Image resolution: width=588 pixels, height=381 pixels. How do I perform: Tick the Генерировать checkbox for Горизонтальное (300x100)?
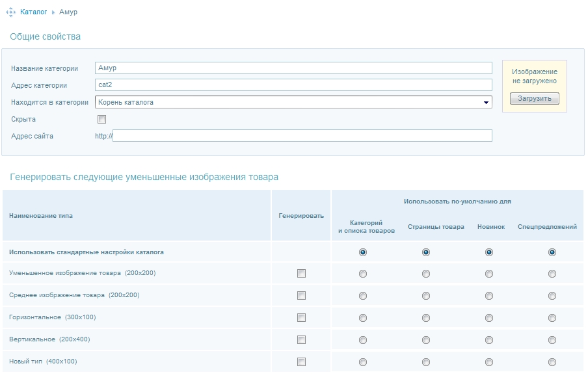click(x=301, y=318)
